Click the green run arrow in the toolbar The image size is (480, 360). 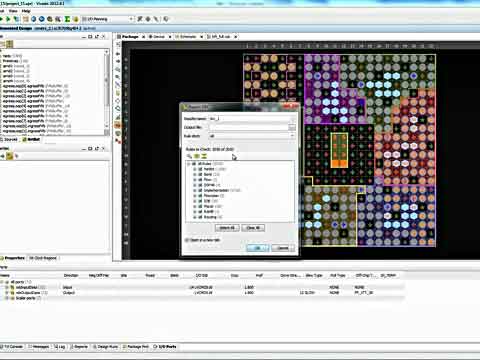click(8, 19)
